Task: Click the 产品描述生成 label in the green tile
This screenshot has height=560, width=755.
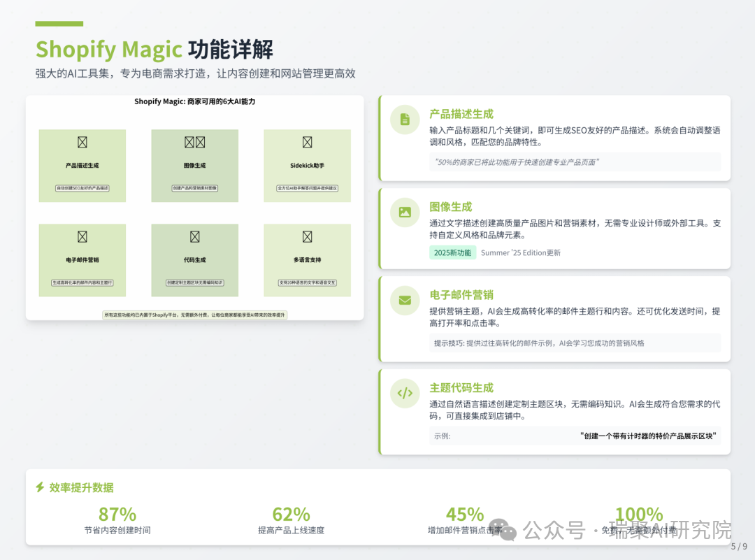Action: point(82,166)
